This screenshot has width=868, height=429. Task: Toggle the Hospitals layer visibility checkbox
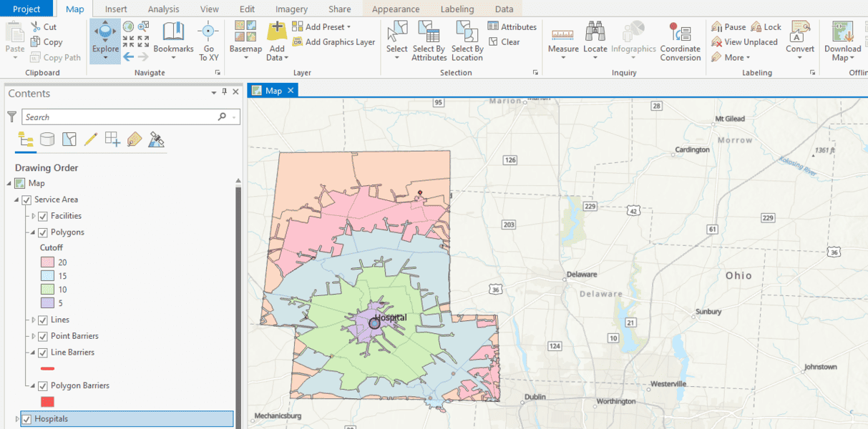click(27, 419)
